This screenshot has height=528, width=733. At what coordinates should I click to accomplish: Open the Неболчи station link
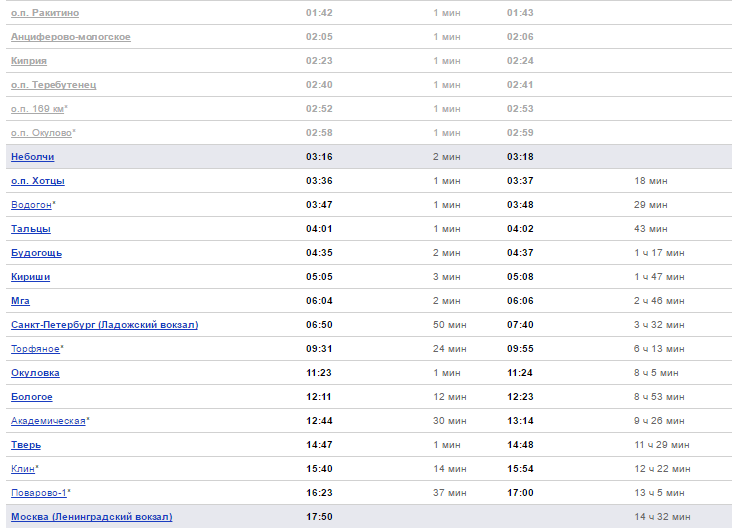(x=32, y=157)
